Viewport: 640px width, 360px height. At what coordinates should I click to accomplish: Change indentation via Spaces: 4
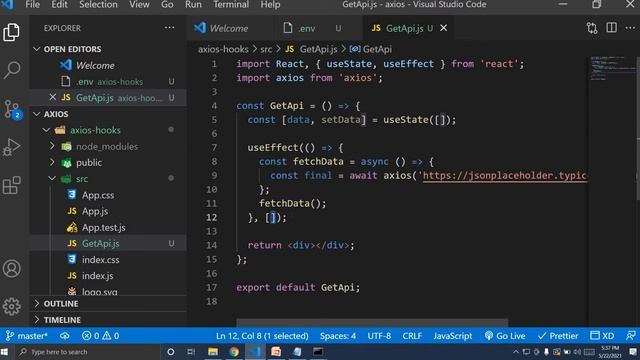(338, 336)
